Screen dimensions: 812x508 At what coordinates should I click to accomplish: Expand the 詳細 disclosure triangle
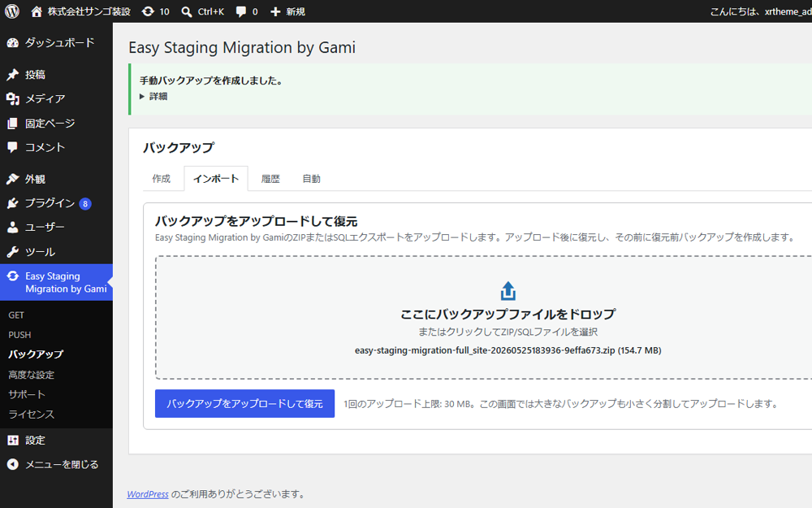142,97
